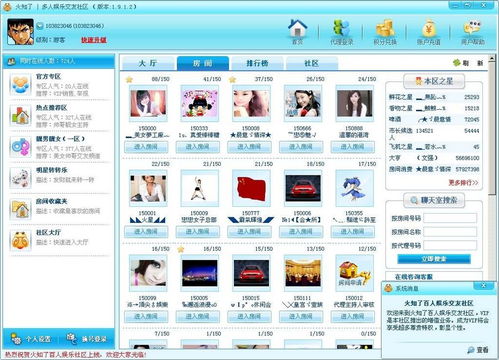Click room 150666 thumbnail photo
The width and height of the screenshot is (499, 360).
click(303, 103)
